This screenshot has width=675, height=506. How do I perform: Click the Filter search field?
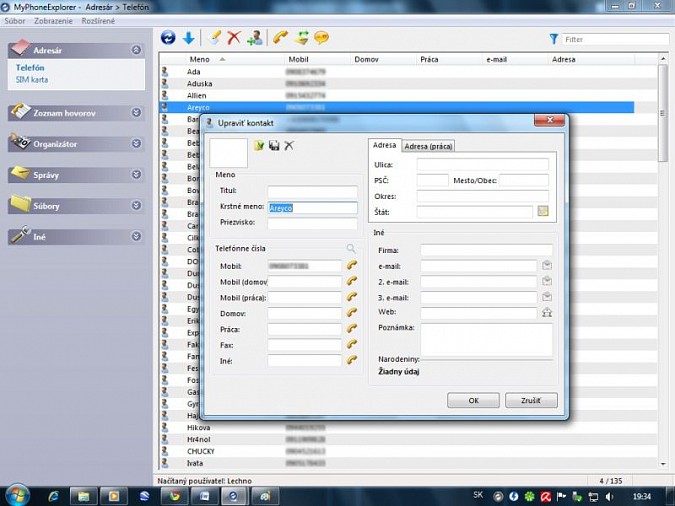coord(615,40)
